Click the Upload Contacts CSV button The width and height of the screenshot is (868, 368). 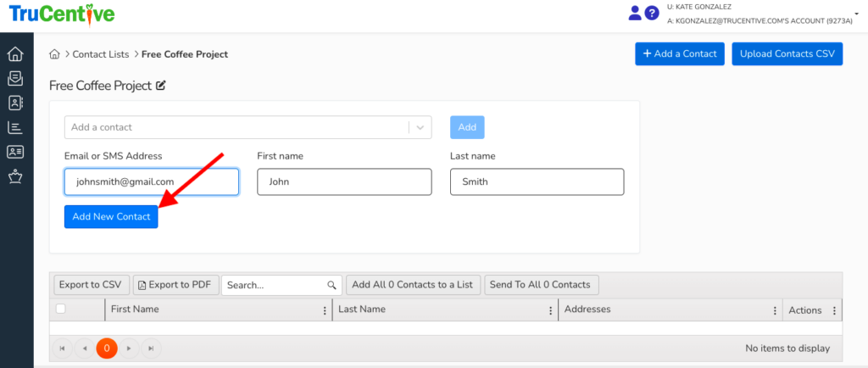tap(787, 54)
